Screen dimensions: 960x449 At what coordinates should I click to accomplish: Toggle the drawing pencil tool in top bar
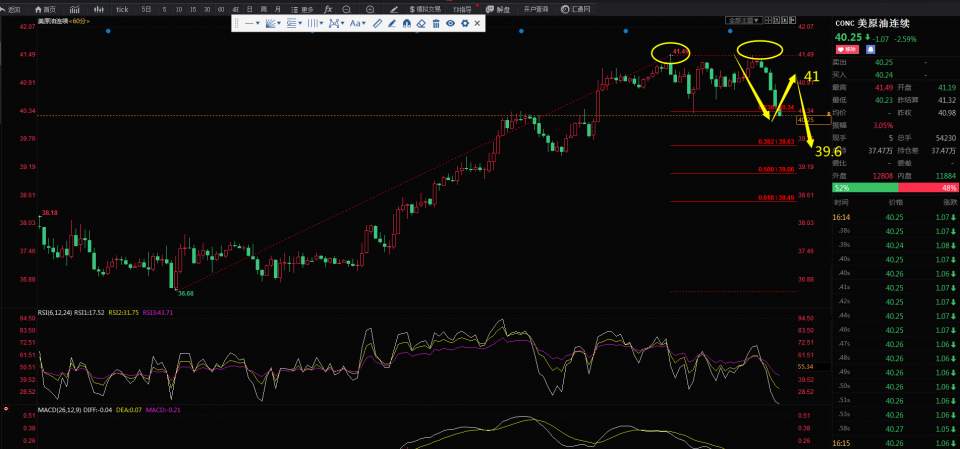(x=394, y=10)
